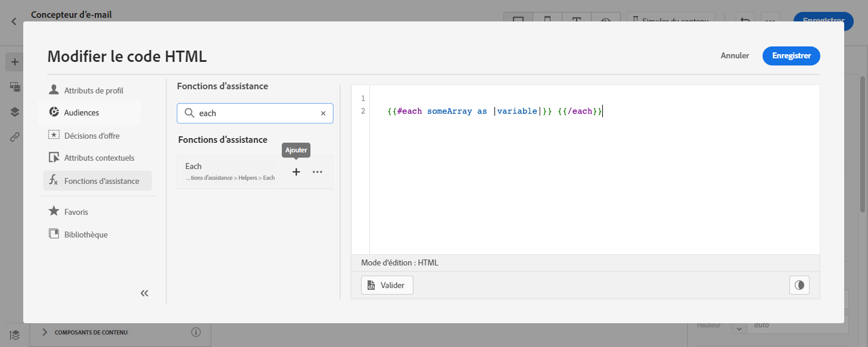Go back from Concepteur d'e-mail
This screenshot has height=347, width=868.
coord(14,21)
